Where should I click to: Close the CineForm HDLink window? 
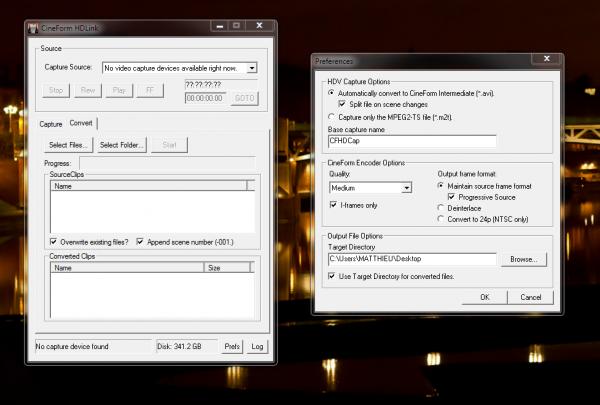259,26
